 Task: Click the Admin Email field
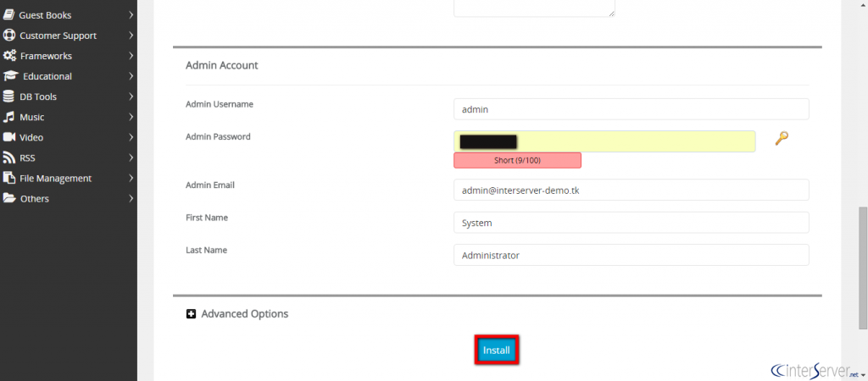coord(631,190)
